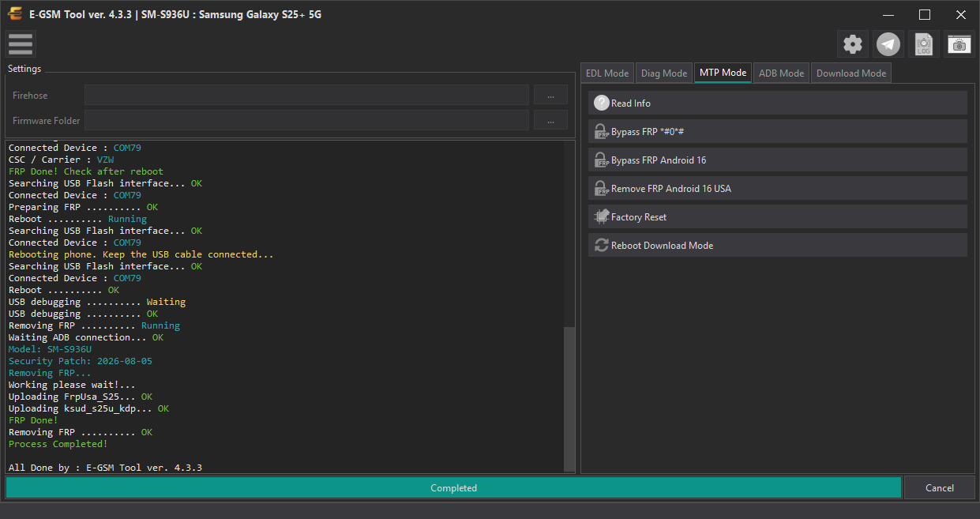Open the hamburger menu icon
Image resolution: width=980 pixels, height=519 pixels.
[x=21, y=44]
